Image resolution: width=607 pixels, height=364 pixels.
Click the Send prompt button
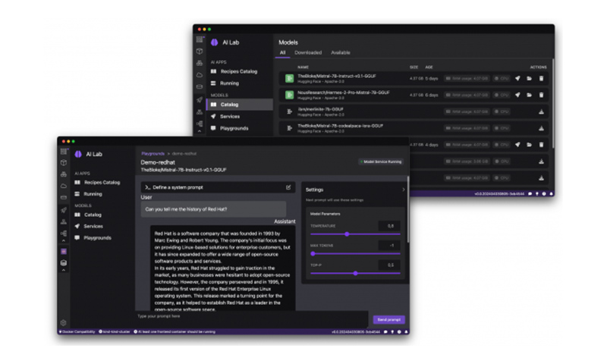pos(389,319)
